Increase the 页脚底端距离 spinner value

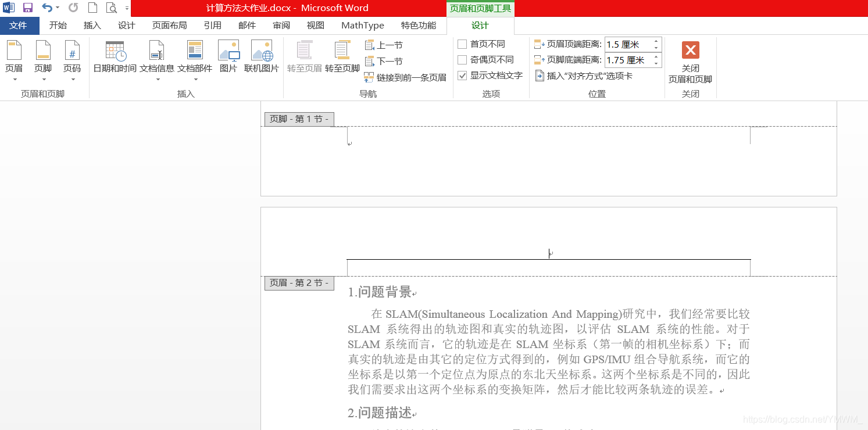point(656,56)
